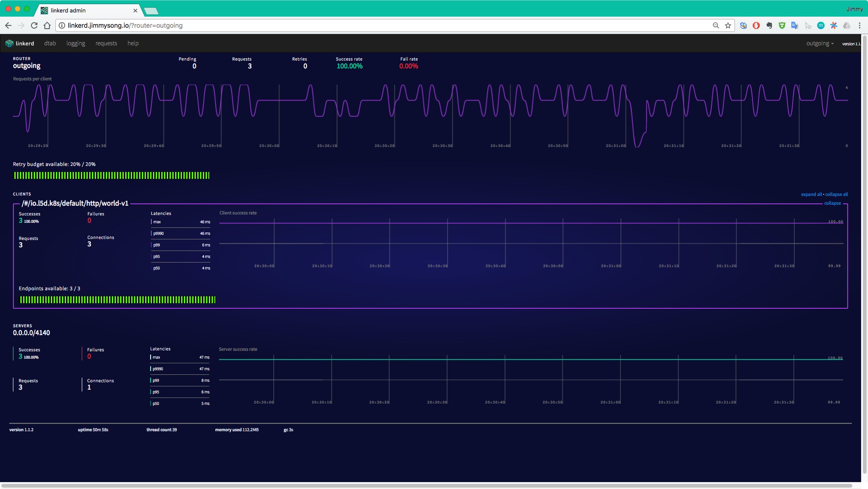Open the dtab menu item
868x489 pixels.
click(x=49, y=43)
